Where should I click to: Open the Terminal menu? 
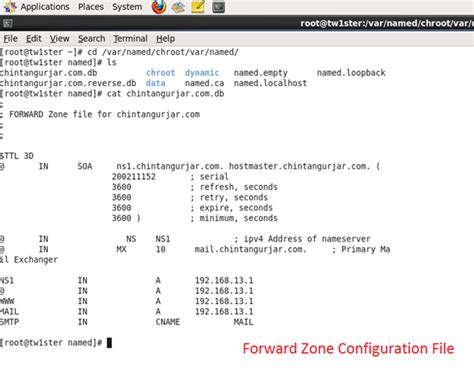point(130,39)
